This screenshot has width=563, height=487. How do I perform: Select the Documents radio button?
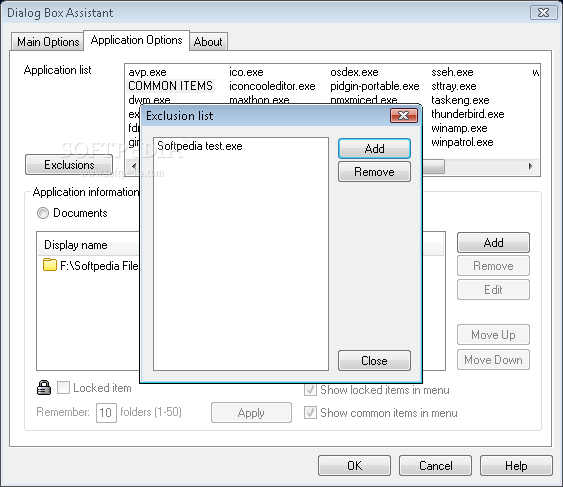coord(43,213)
